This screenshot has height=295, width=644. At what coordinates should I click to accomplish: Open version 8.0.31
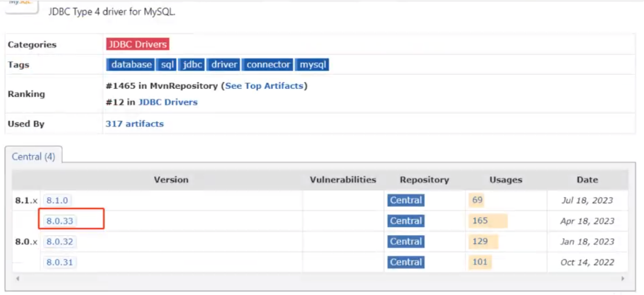click(x=60, y=262)
